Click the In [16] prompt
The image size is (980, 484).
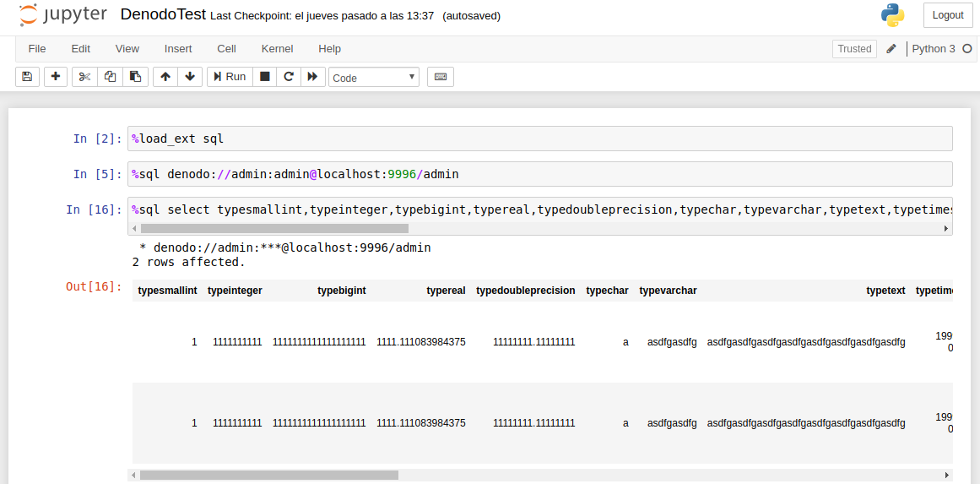pyautogui.click(x=95, y=209)
